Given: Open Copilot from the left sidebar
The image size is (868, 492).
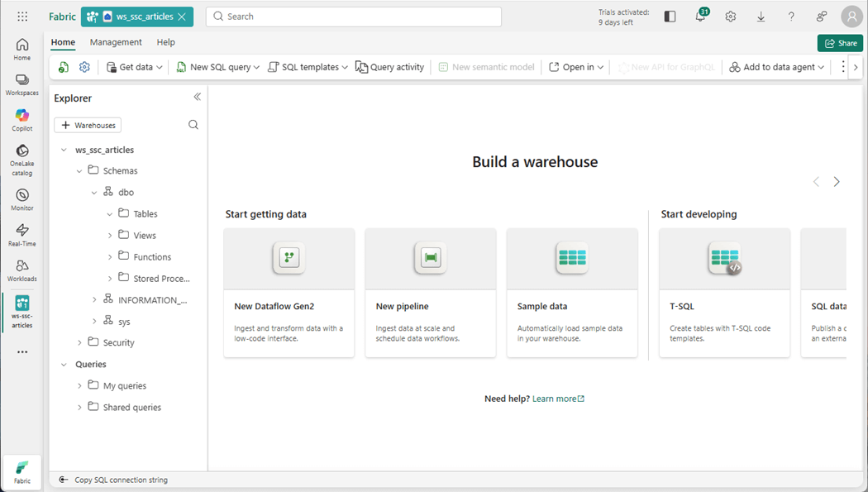Looking at the screenshot, I should 22,120.
